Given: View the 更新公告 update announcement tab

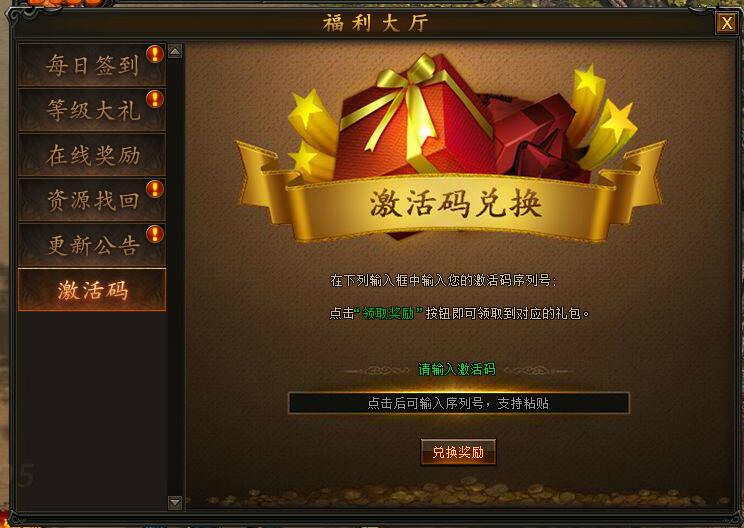Looking at the screenshot, I should coord(92,245).
